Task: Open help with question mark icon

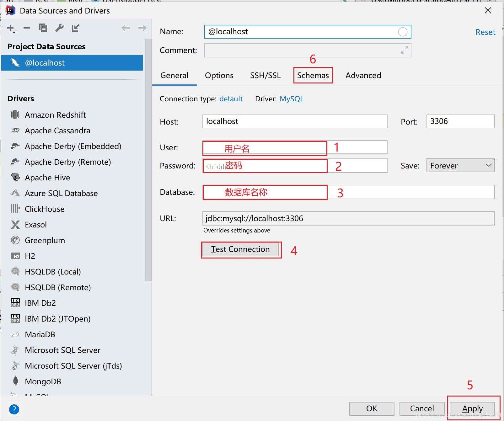Action: 14,409
